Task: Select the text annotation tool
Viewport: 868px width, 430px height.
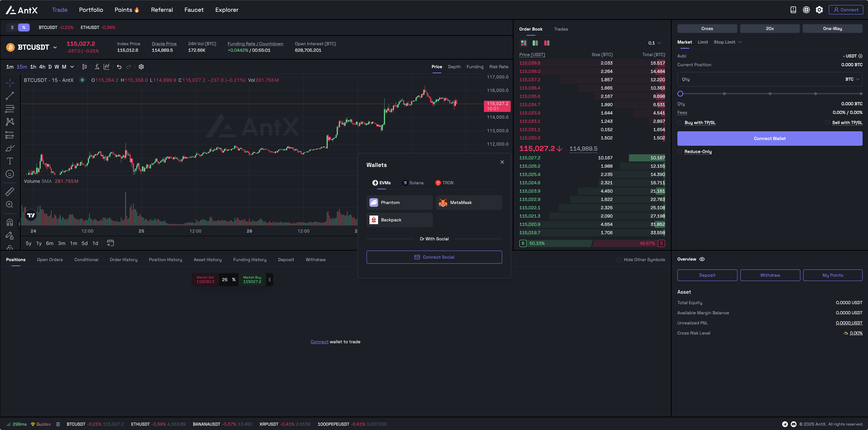Action: click(10, 161)
